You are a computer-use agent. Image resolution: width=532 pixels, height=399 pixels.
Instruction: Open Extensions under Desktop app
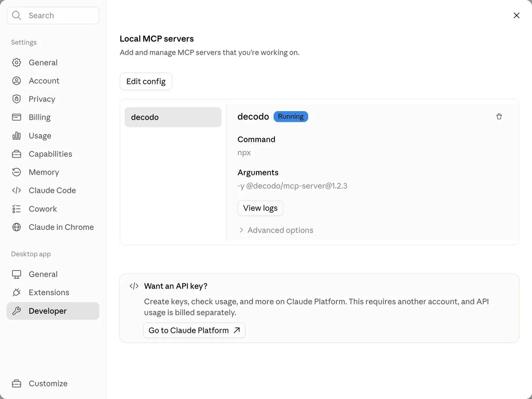pyautogui.click(x=53, y=292)
